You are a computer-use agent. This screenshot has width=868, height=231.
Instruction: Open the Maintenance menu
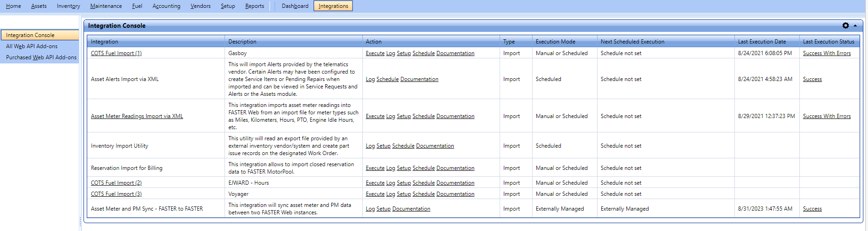106,6
